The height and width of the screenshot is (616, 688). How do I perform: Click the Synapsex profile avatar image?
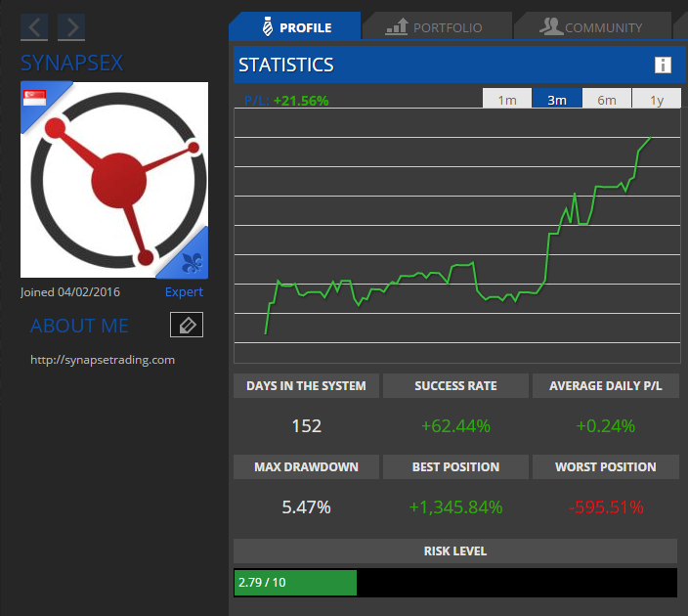coord(114,180)
